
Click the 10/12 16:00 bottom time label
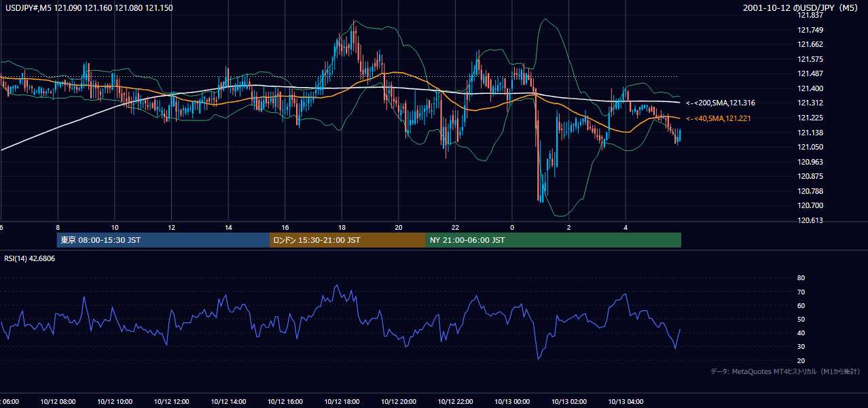click(x=285, y=401)
